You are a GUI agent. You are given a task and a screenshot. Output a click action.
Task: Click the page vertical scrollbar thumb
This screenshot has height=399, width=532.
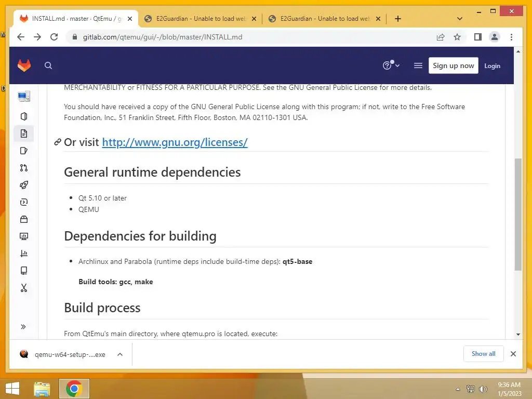(x=518, y=215)
